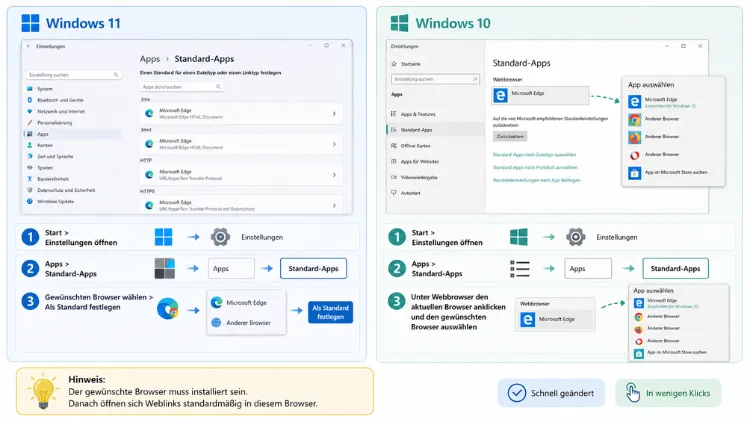Open Barrierefreiheit icon in sidebar
This screenshot has height=422, width=750.
pos(30,179)
